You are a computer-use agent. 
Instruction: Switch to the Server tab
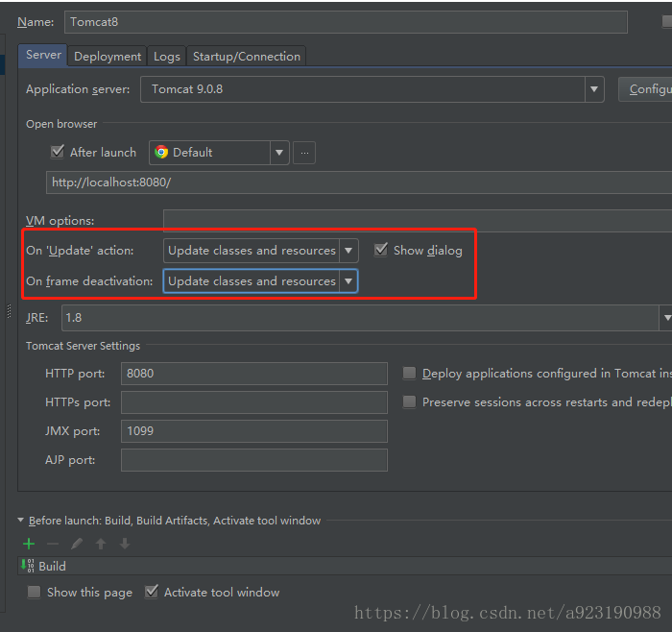tap(43, 56)
